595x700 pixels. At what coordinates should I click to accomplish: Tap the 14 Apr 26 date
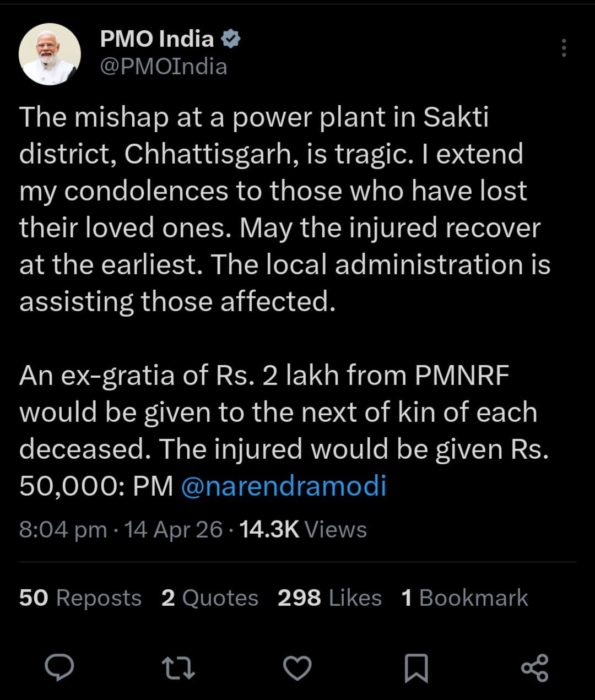point(173,530)
